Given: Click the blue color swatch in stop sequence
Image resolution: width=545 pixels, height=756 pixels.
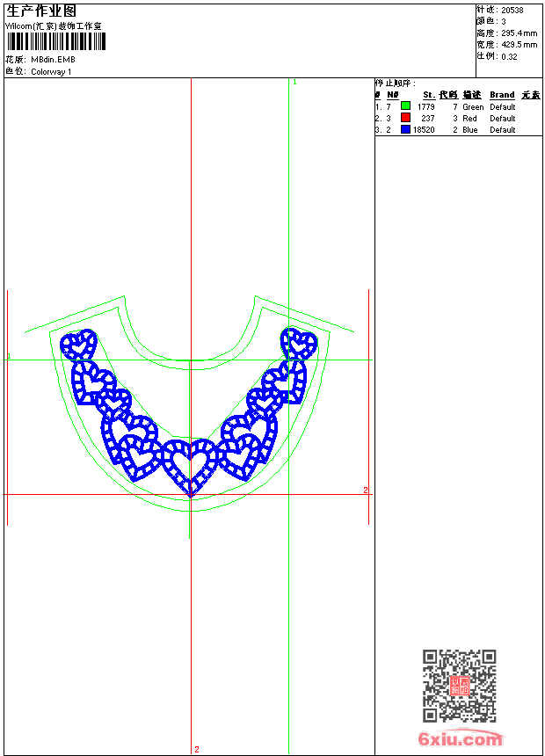Looking at the screenshot, I should tap(405, 128).
